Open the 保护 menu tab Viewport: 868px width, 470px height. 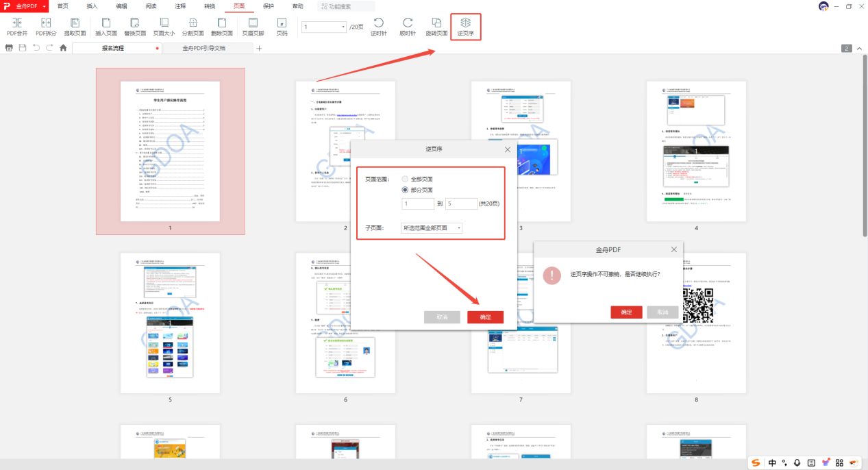269,5
